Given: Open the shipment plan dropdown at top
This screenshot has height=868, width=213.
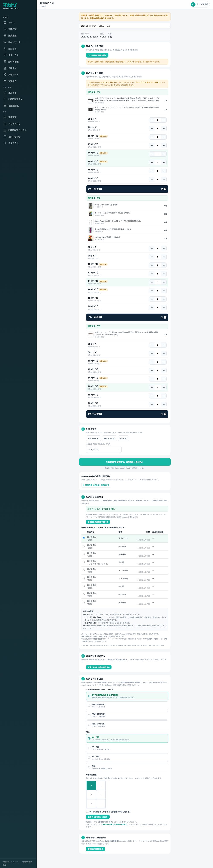Looking at the screenshot, I should click(x=125, y=26).
